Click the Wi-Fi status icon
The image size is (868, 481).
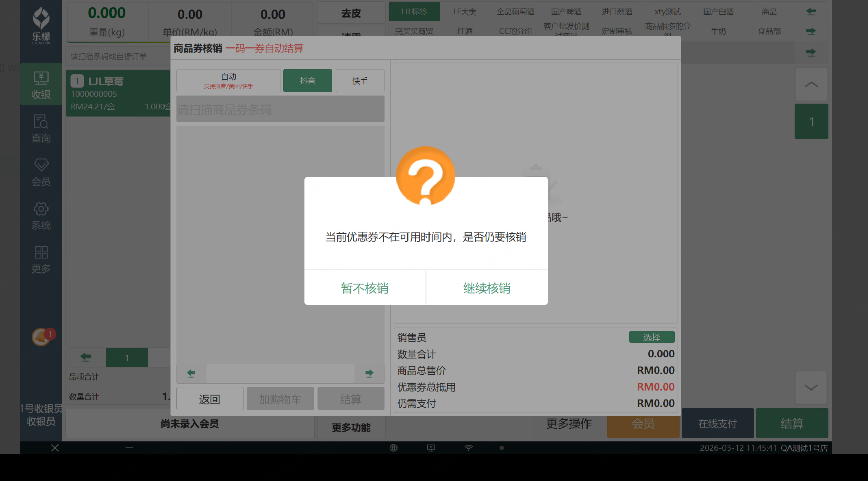[468, 448]
